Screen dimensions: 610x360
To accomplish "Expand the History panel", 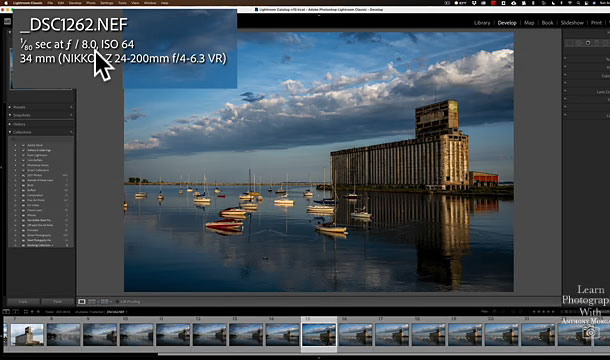I will pos(10,124).
